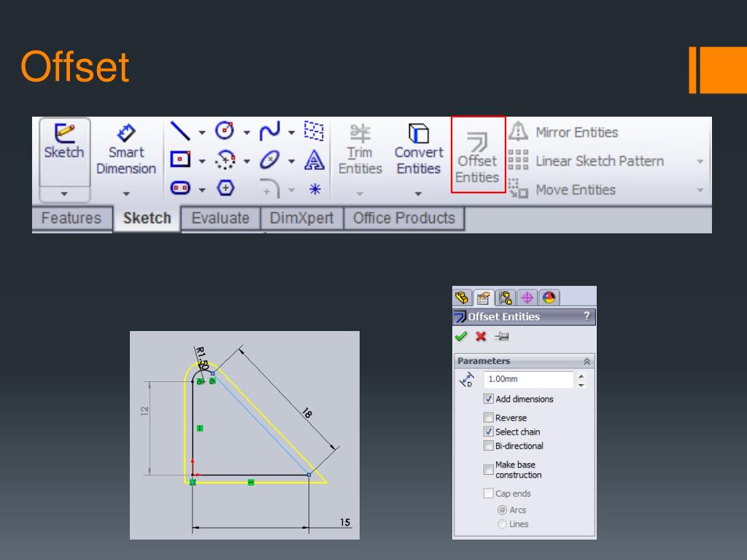Decrease offset distance with down spinner
Viewport: 747px width, 560px height.
coord(581,385)
